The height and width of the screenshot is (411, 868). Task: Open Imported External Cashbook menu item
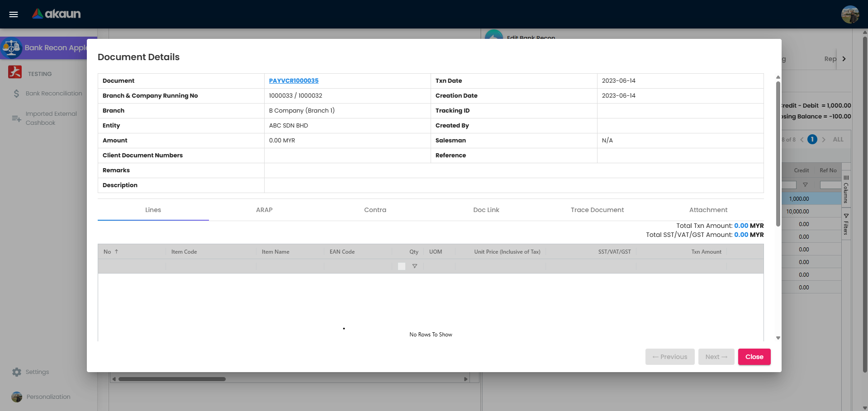51,118
